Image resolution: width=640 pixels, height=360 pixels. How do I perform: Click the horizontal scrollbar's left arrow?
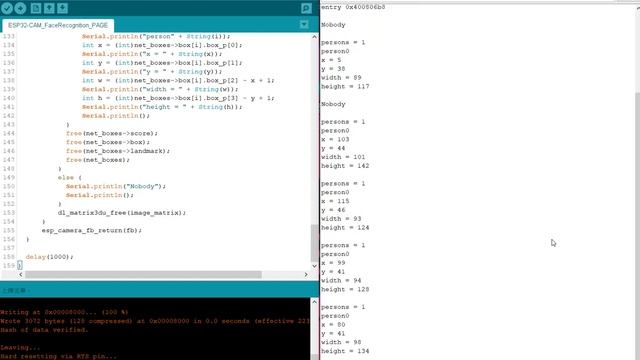point(21,274)
